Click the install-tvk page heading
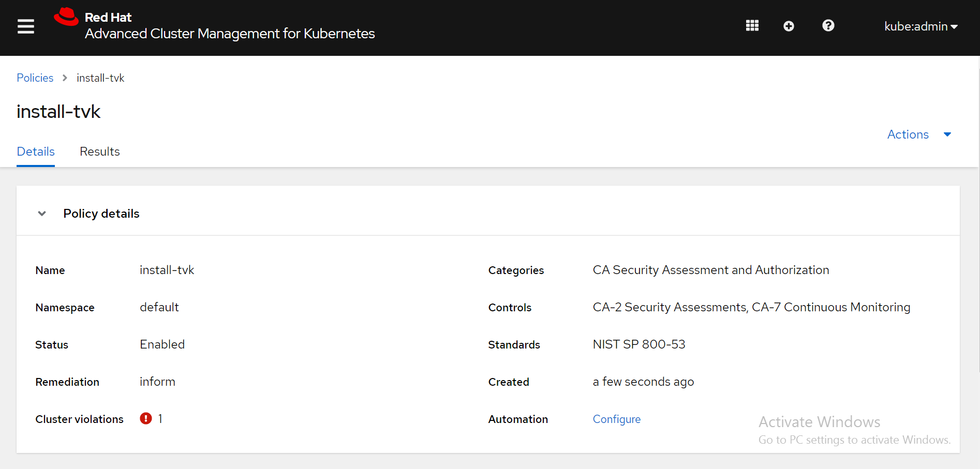This screenshot has height=469, width=980. (x=58, y=112)
